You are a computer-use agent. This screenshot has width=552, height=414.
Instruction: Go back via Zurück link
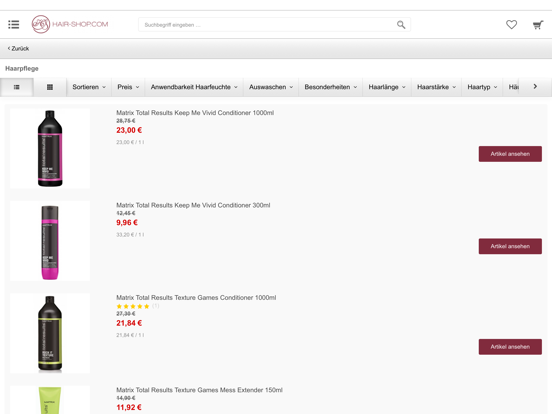[x=18, y=49]
